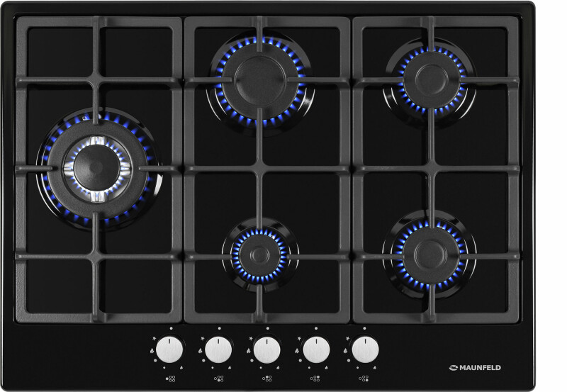This screenshot has height=392, width=567.
Task: Click burner-position indicator icon under second knob
Action: [x=219, y=379]
